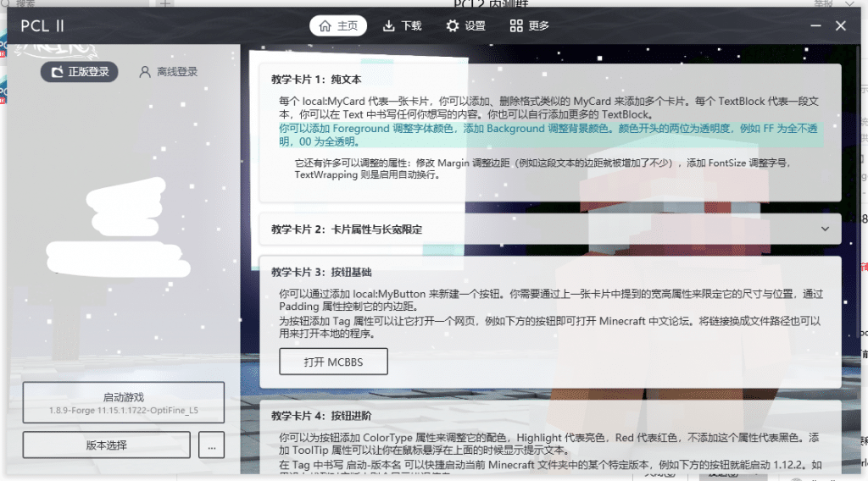Click the home icon in the 主页 tab
Screen dimensions: 868x481
(x=325, y=26)
